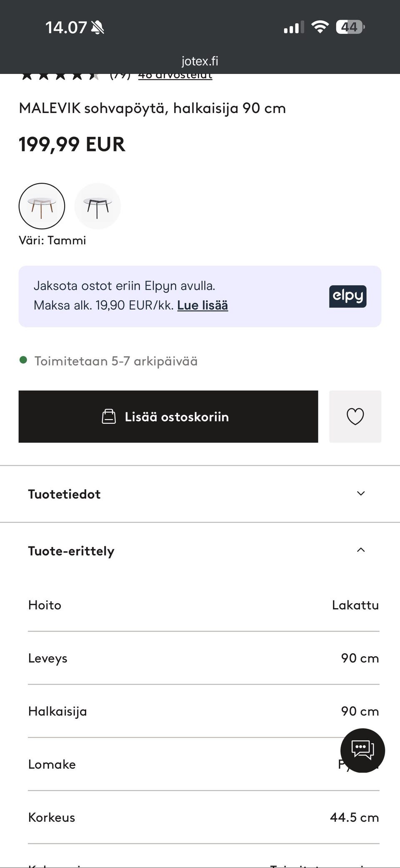The height and width of the screenshot is (868, 400).
Task: Tap the Tuote-erittely section title
Action: coord(71,551)
